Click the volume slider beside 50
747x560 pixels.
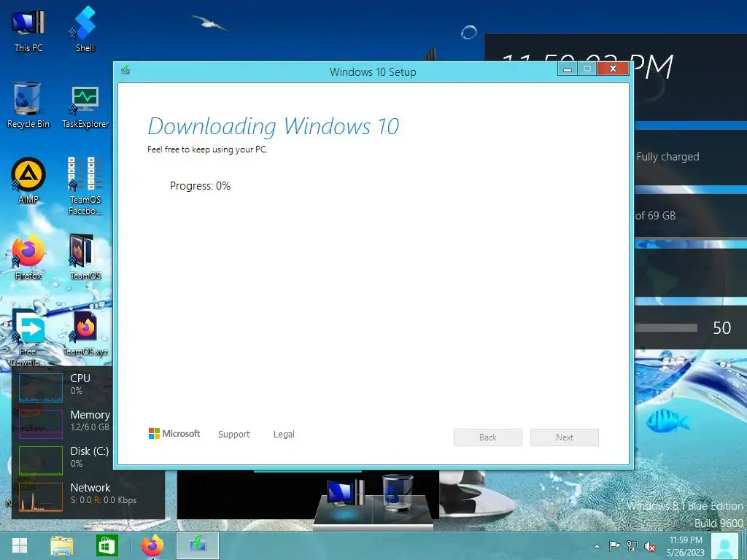pos(666,327)
